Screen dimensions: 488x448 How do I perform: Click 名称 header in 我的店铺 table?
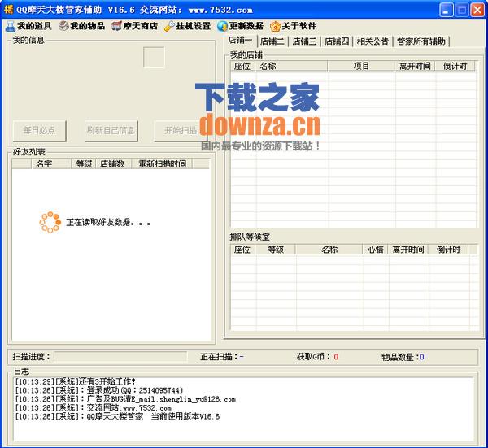[x=292, y=66]
